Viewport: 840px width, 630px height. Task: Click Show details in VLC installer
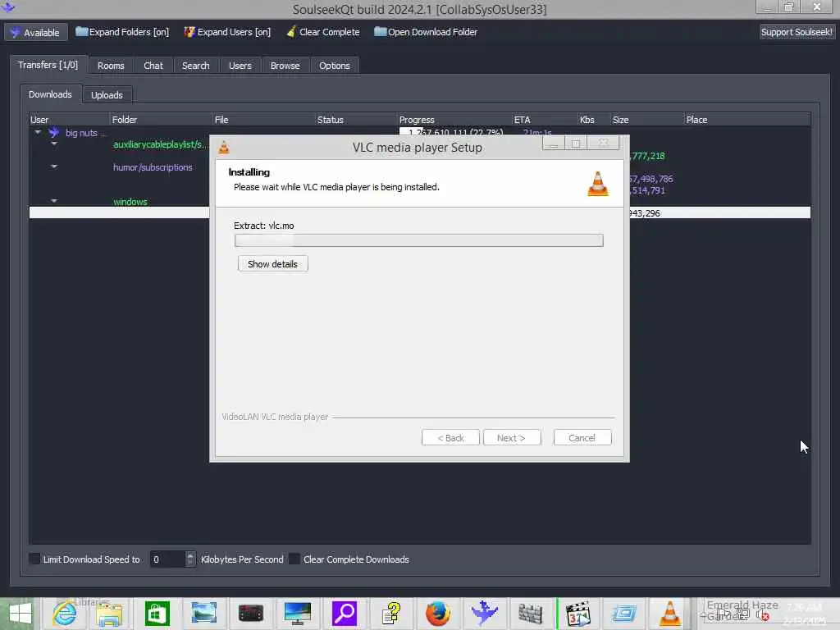[x=272, y=263]
